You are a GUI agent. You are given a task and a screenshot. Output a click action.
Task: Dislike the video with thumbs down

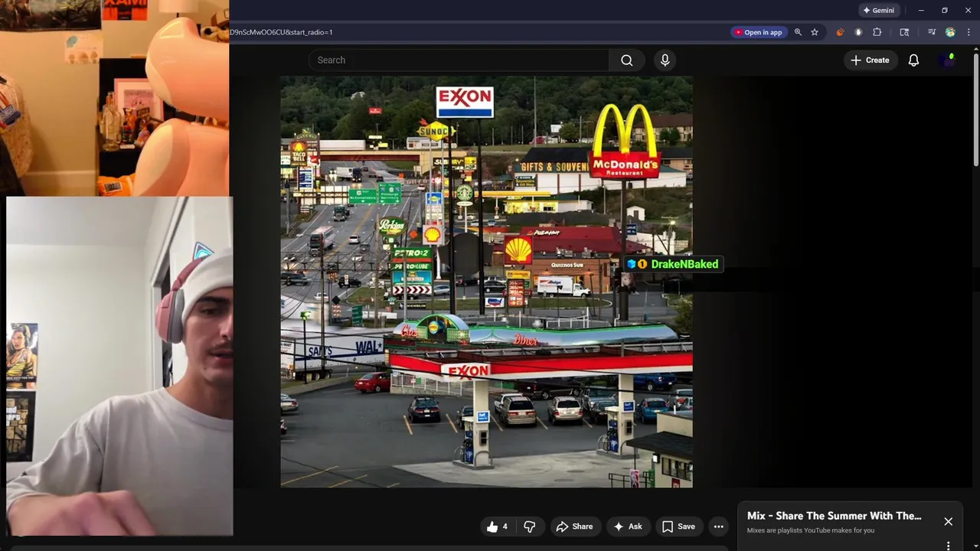pyautogui.click(x=529, y=527)
